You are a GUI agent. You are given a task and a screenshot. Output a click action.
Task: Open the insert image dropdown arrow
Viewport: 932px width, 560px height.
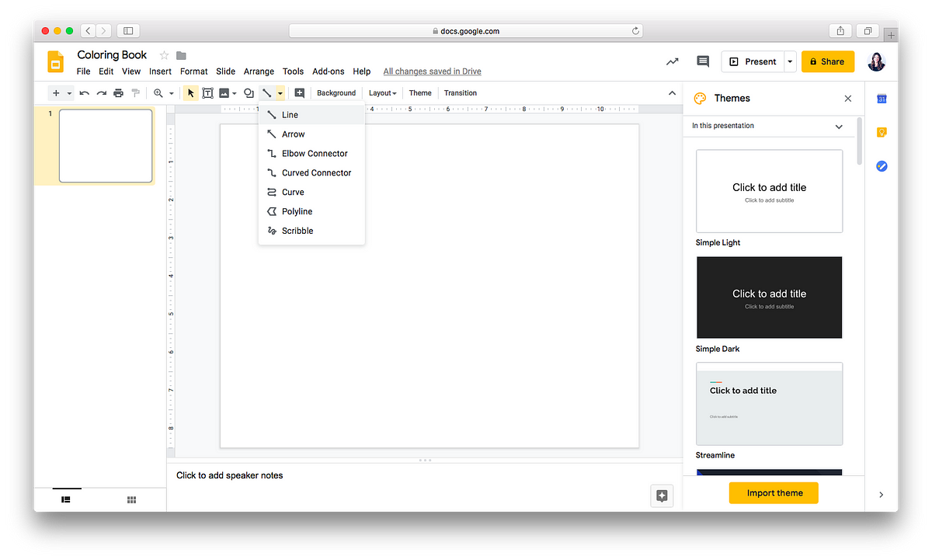point(235,93)
